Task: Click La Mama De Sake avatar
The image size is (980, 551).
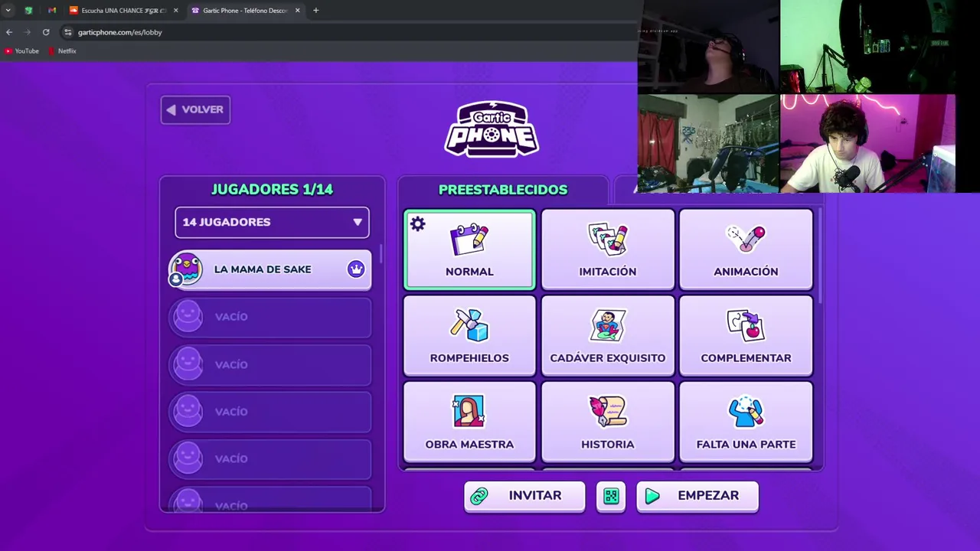Action: (x=186, y=269)
